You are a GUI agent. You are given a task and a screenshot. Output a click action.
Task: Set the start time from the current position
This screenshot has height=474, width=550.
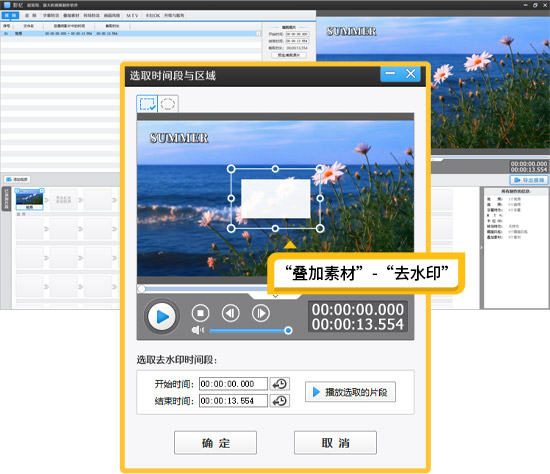coord(280,384)
